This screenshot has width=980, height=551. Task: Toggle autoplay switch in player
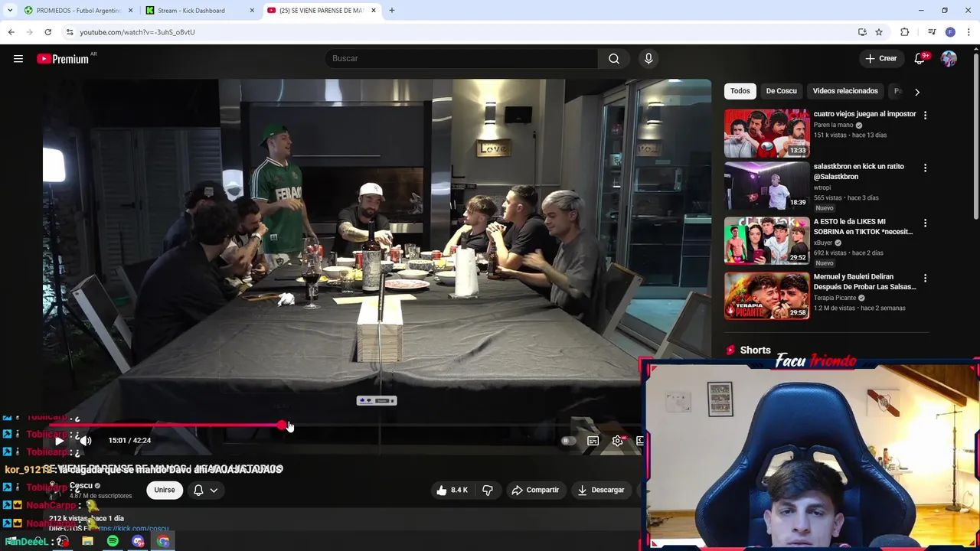(567, 440)
